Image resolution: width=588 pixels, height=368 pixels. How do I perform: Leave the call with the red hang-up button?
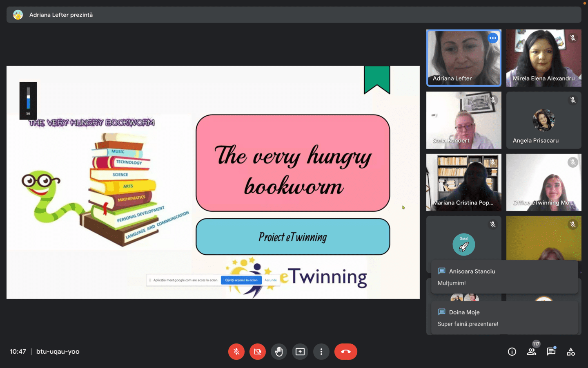click(x=346, y=352)
